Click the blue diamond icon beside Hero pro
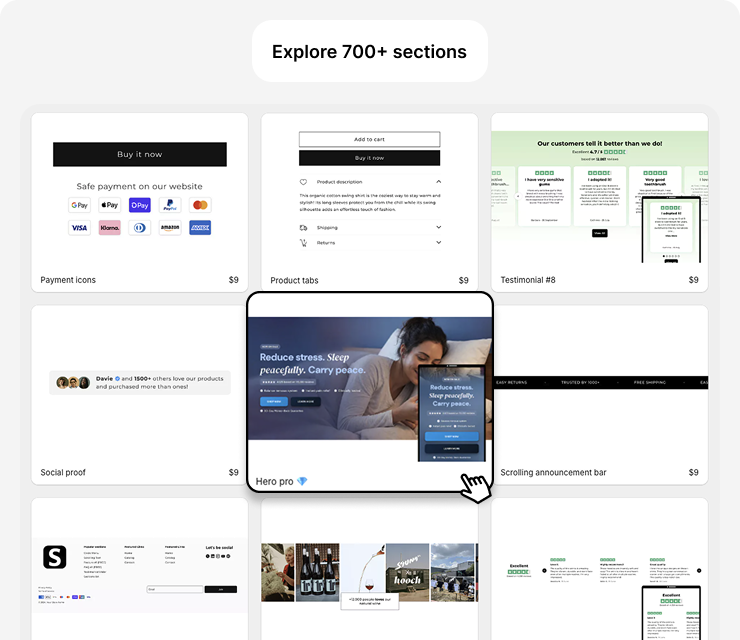The image size is (740, 640). click(x=302, y=481)
